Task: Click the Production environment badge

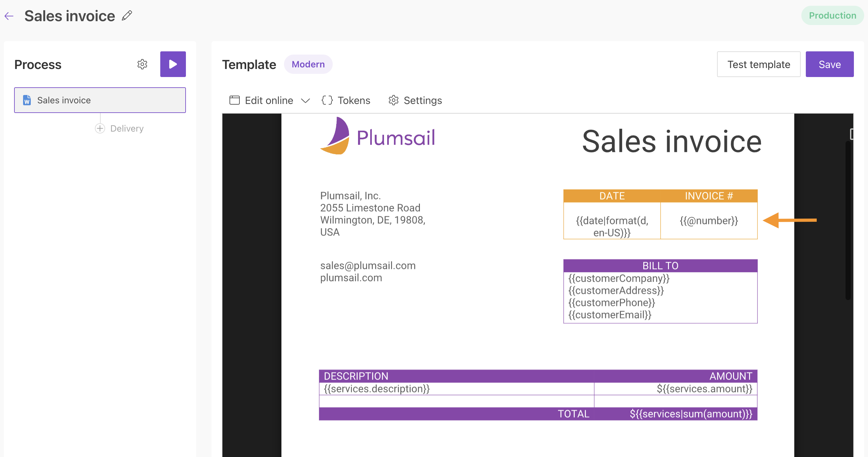Action: (832, 15)
